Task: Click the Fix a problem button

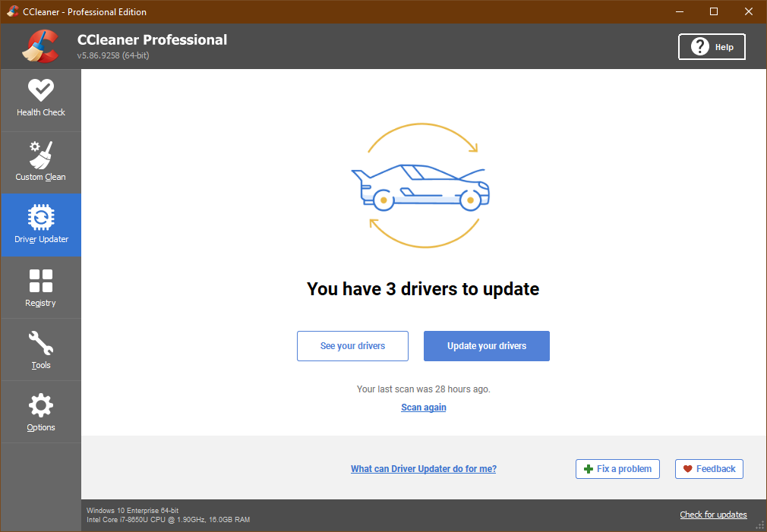Action: (x=617, y=469)
